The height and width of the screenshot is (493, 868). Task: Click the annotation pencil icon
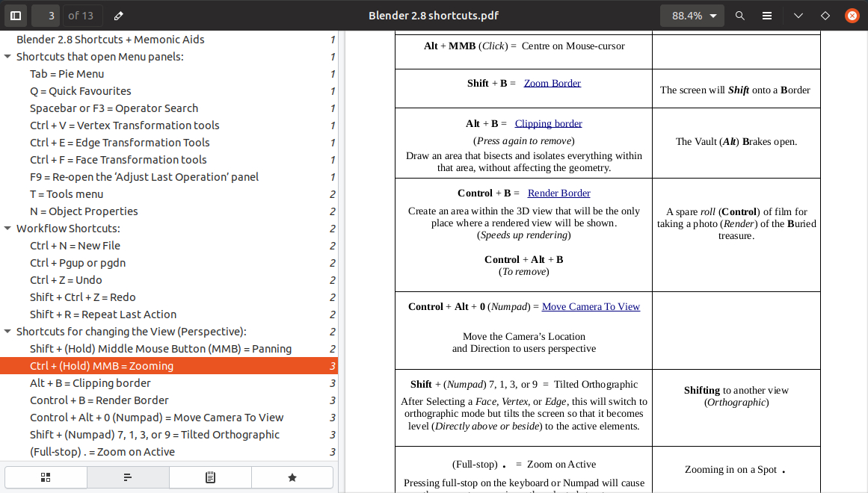118,16
